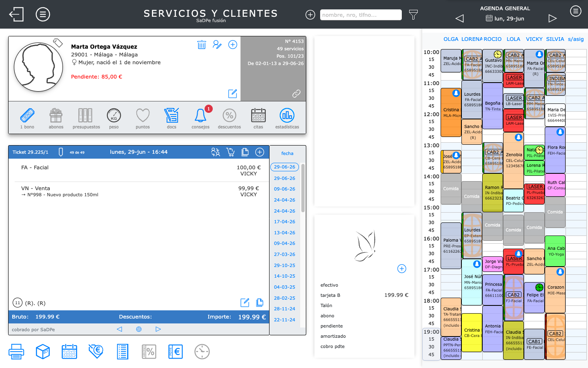588x368 pixels.
Task: Click the link chain icon
Action: click(296, 94)
